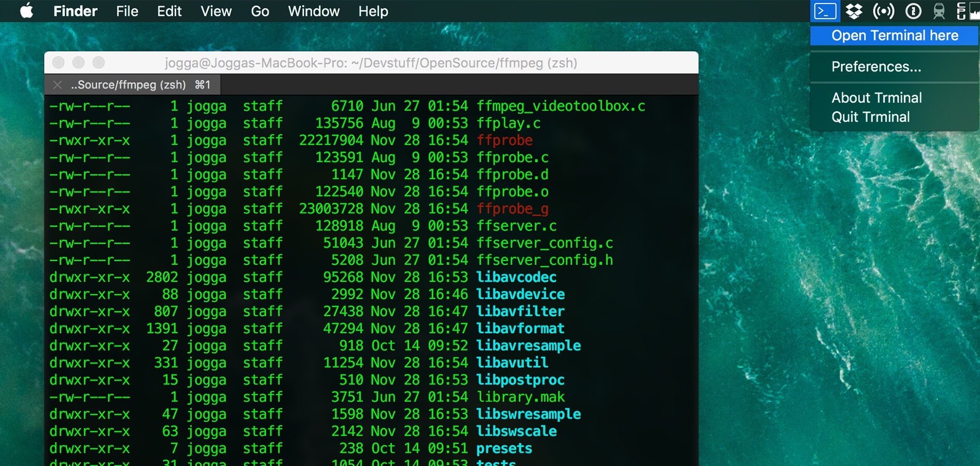The height and width of the screenshot is (466, 980).
Task: Click the file name "ffserver_config.h"
Action: 545,260
